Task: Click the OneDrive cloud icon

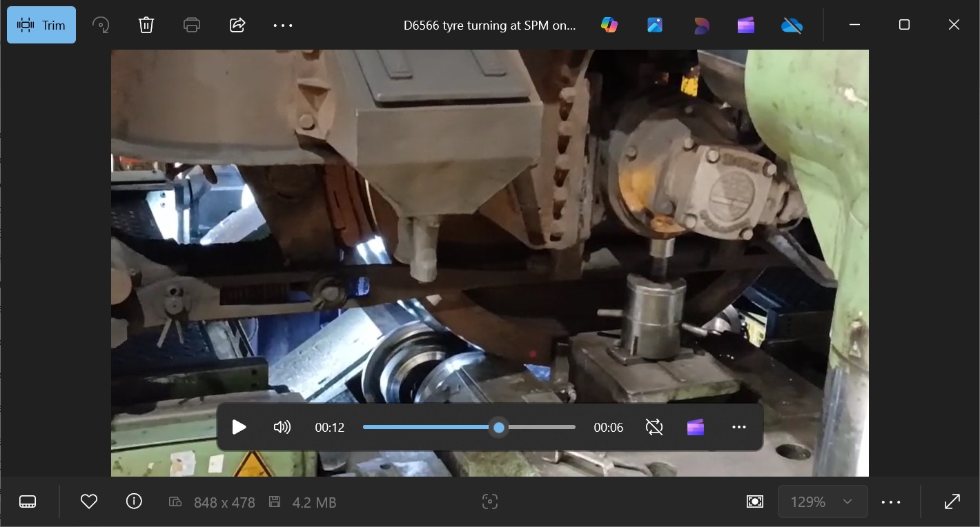Action: (x=792, y=26)
